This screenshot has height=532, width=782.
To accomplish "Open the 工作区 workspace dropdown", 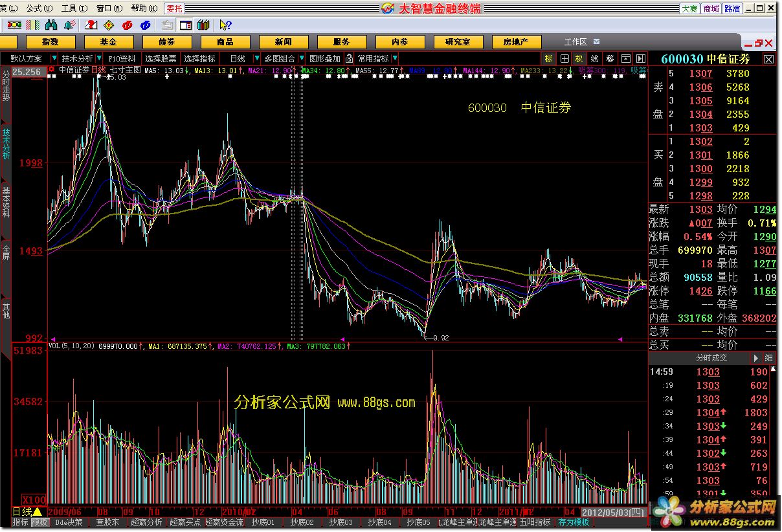I will (x=596, y=41).
